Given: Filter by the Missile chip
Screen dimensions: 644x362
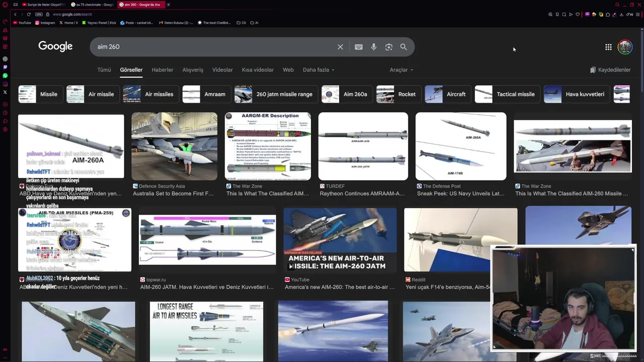Looking at the screenshot, I should click(40, 94).
